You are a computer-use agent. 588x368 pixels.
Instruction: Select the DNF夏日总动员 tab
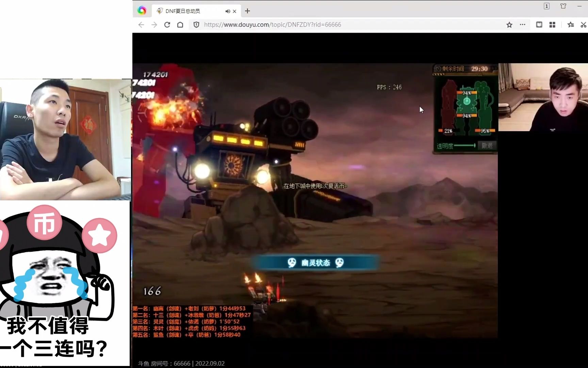196,11
